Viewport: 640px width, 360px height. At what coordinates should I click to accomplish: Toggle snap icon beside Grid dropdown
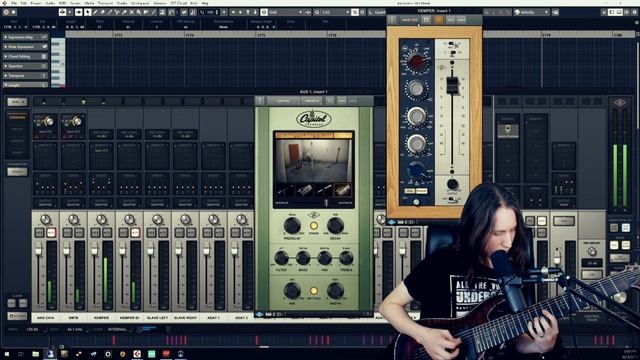click(264, 12)
